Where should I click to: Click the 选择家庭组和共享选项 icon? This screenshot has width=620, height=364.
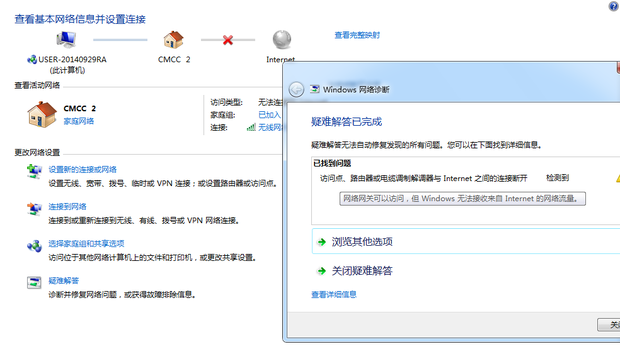tap(34, 246)
